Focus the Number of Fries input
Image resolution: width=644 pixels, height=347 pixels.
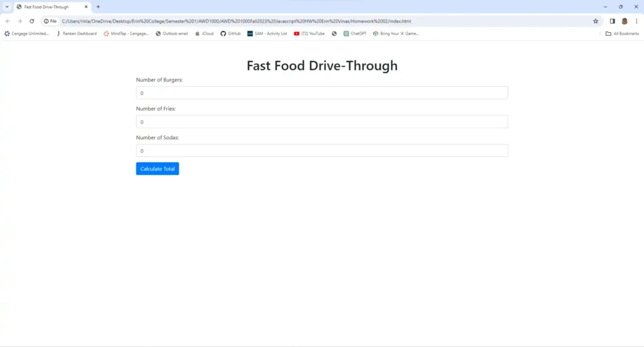coord(322,122)
